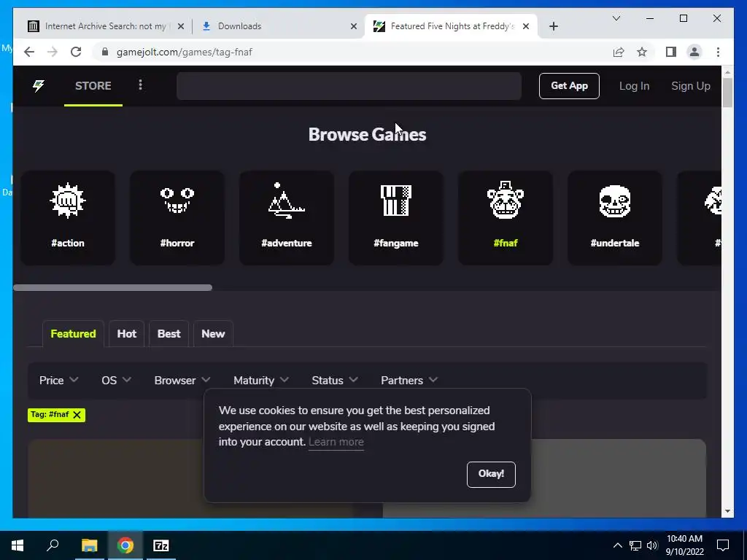Open File Explorer from the taskbar
Screen dimensions: 747x560
coord(89,545)
